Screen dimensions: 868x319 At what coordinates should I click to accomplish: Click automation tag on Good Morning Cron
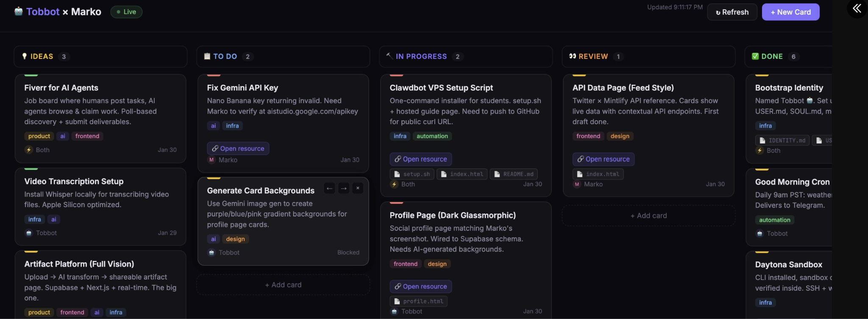tap(775, 220)
